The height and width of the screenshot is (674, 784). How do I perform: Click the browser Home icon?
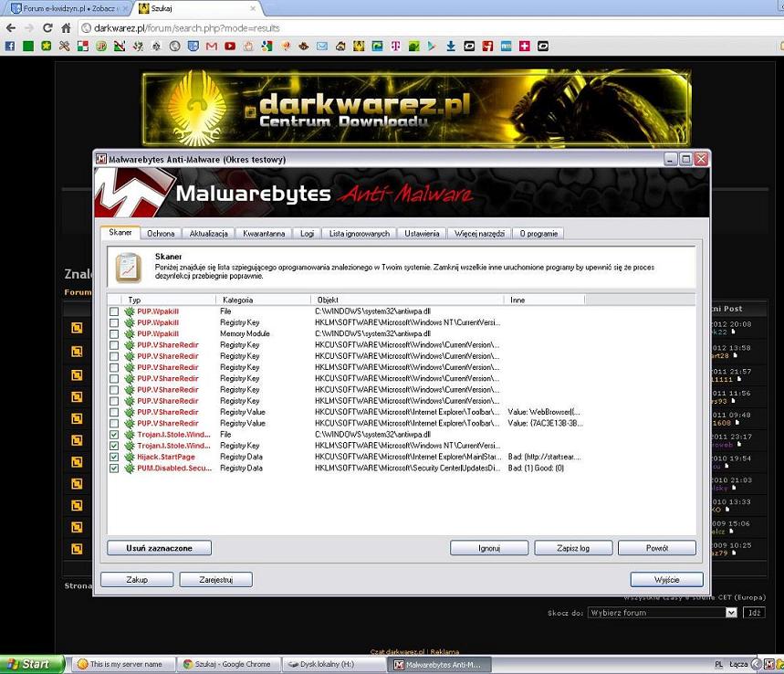coord(66,27)
